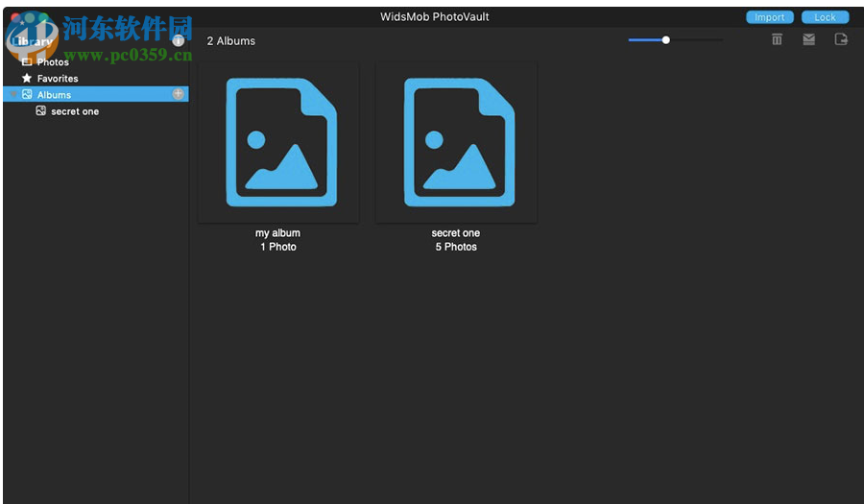Click the Favorites star icon
The image size is (864, 504).
click(x=27, y=78)
